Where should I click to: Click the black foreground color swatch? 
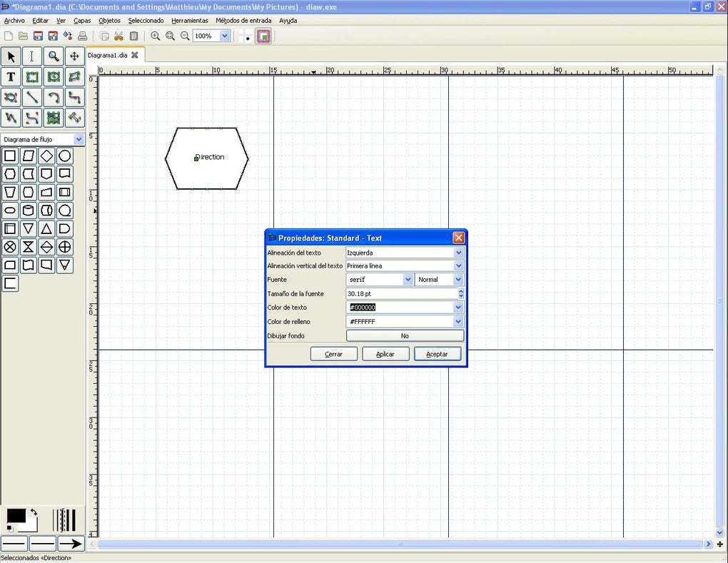coord(16,516)
